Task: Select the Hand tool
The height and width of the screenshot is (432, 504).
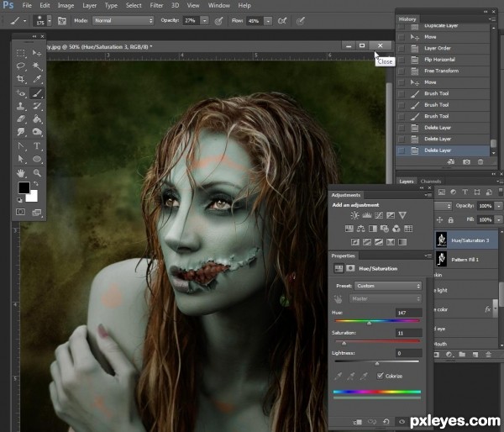Action: 21,173
